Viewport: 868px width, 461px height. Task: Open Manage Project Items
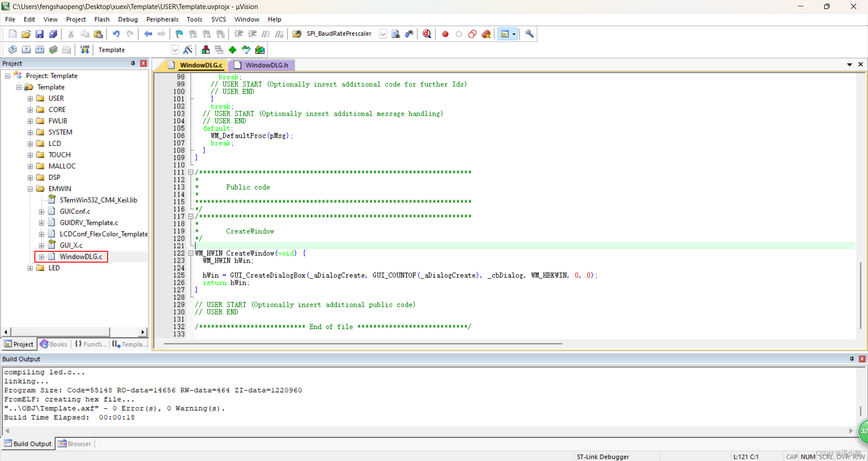[x=205, y=50]
